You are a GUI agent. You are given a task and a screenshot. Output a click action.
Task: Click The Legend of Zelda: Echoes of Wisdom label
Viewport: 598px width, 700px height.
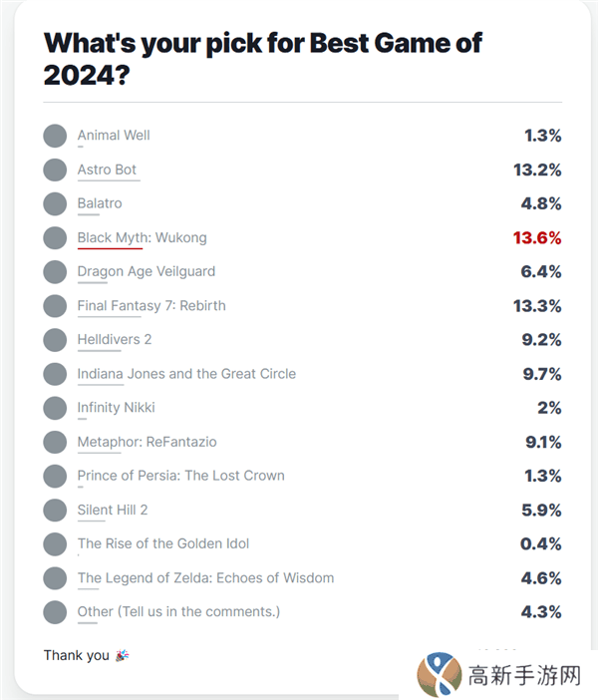(x=205, y=577)
